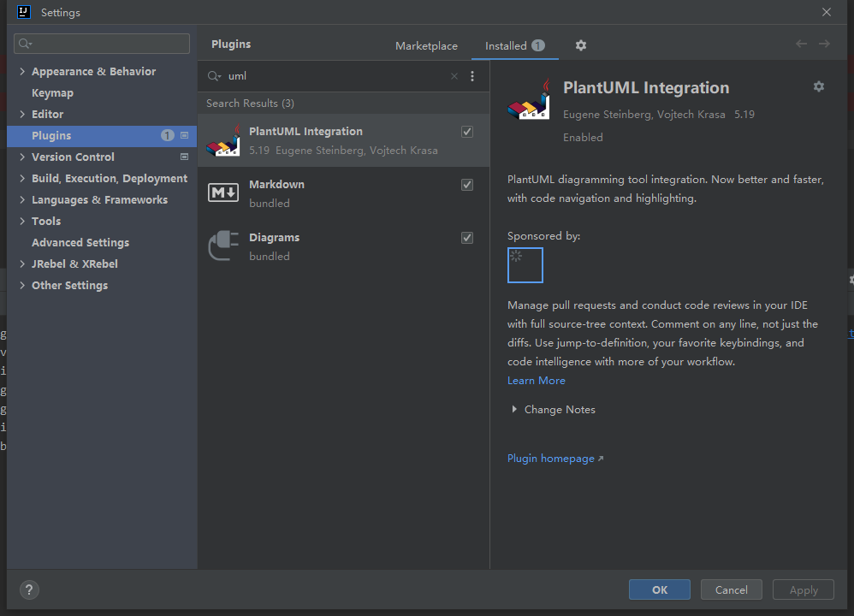Disable the PlantUML Integration checkbox
The width and height of the screenshot is (854, 616).
(x=467, y=132)
